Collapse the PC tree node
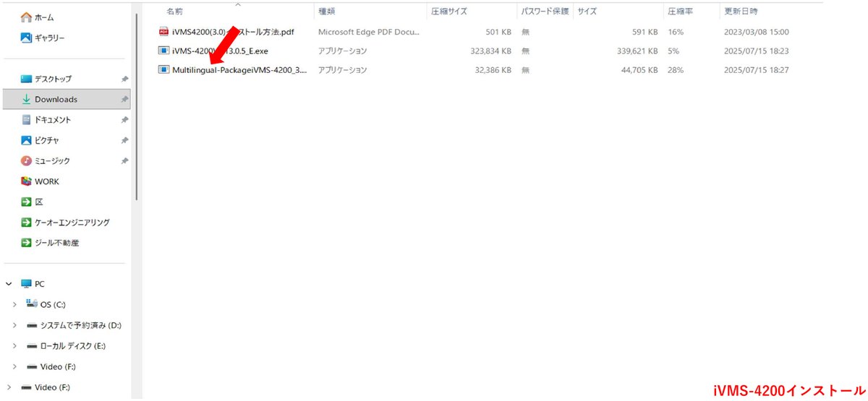Viewport: 868px width, 401px height. click(9, 284)
